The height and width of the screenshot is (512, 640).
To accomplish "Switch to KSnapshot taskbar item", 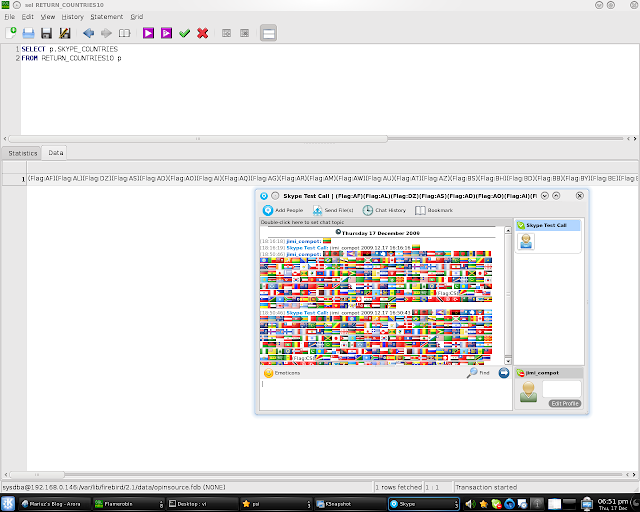I will click(x=349, y=504).
